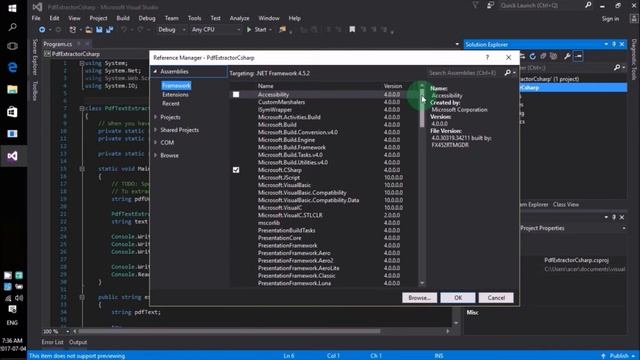Open File Explorer from the taskbar
The image size is (640, 360).
(12, 89)
